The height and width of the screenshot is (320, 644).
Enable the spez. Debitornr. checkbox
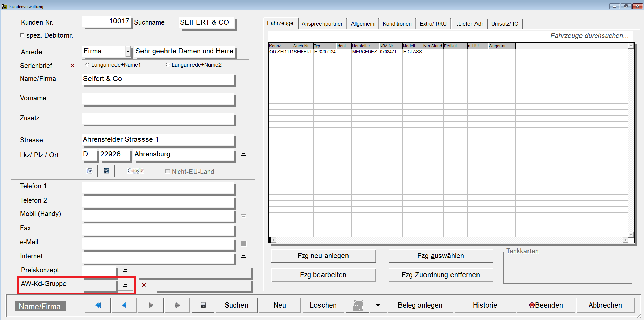[22, 35]
